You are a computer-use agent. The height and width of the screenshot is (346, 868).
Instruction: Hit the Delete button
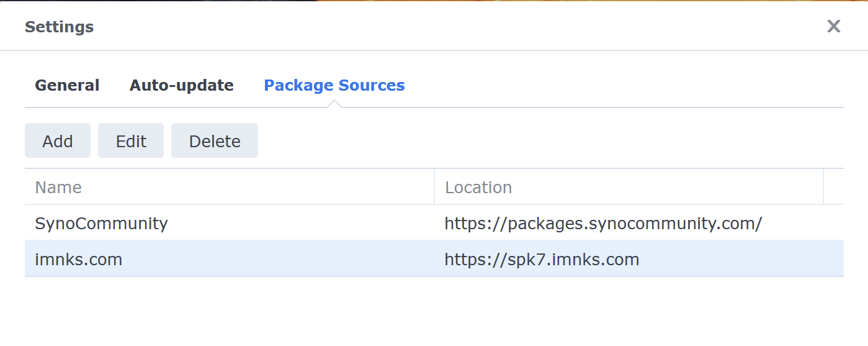(x=215, y=141)
